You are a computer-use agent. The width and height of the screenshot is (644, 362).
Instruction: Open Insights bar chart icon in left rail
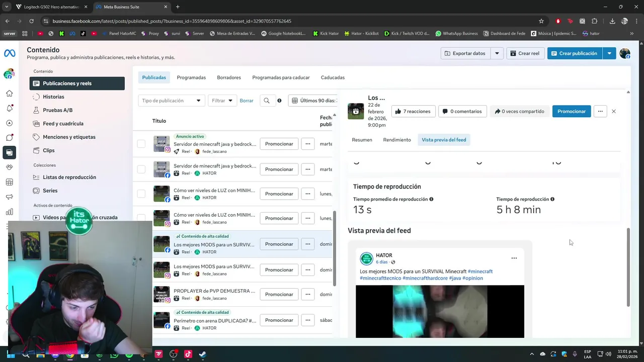coord(9,212)
